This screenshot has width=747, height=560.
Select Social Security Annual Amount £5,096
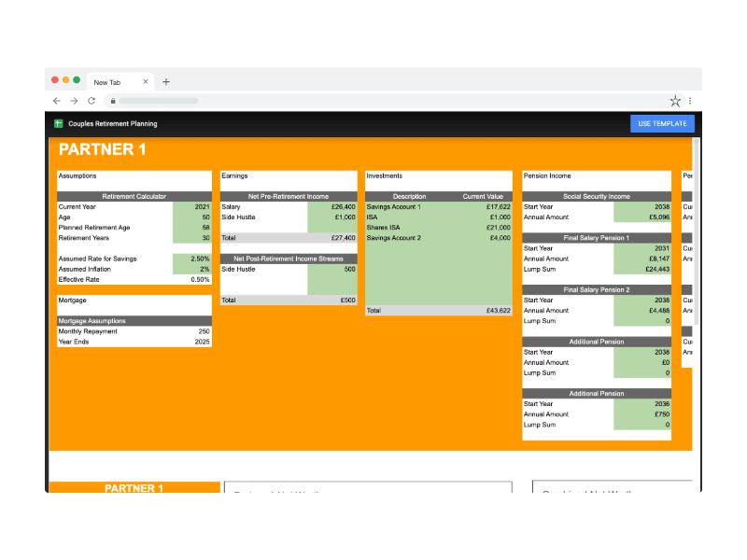642,217
